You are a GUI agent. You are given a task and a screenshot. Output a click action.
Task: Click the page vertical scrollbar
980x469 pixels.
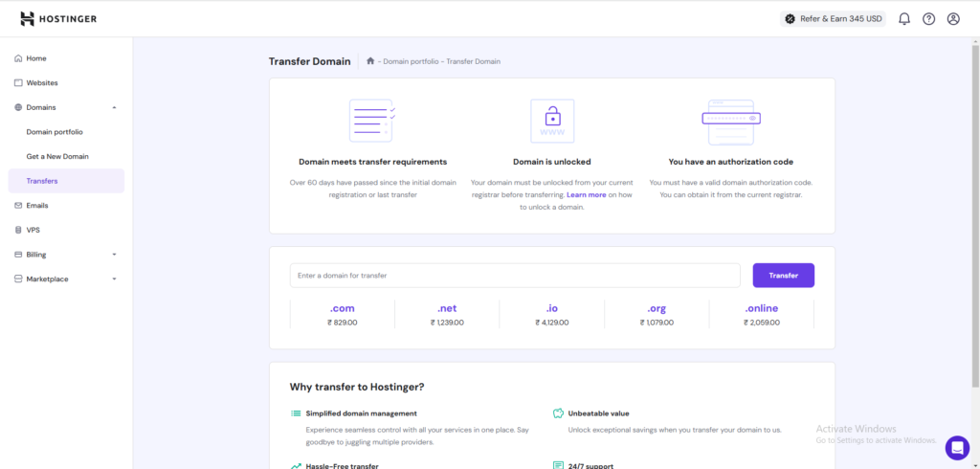975,215
